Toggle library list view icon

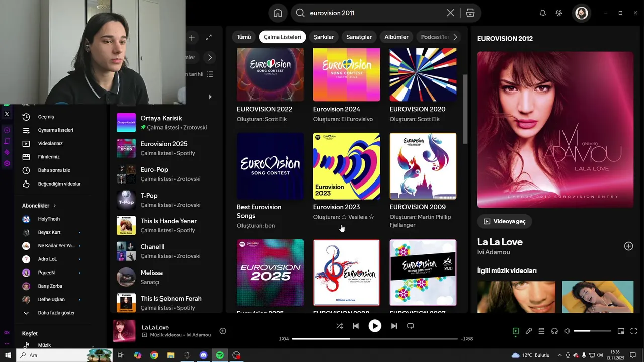[210, 74]
